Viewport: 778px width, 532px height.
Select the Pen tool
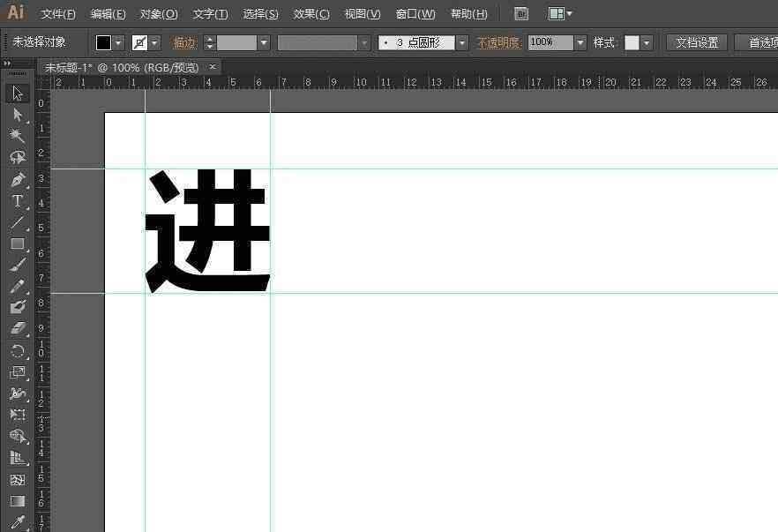pos(18,179)
